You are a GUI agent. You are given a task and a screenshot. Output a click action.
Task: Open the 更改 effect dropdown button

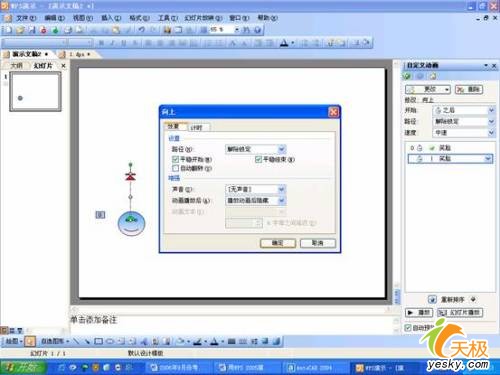point(428,89)
